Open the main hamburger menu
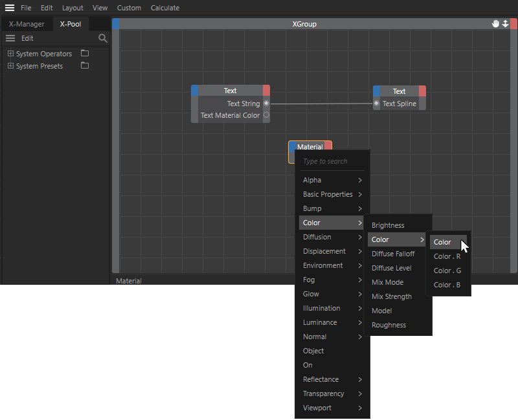The image size is (518, 420). point(9,7)
